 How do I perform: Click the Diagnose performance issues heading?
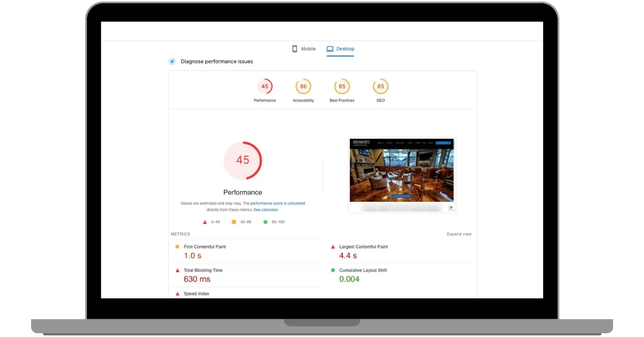point(217,62)
